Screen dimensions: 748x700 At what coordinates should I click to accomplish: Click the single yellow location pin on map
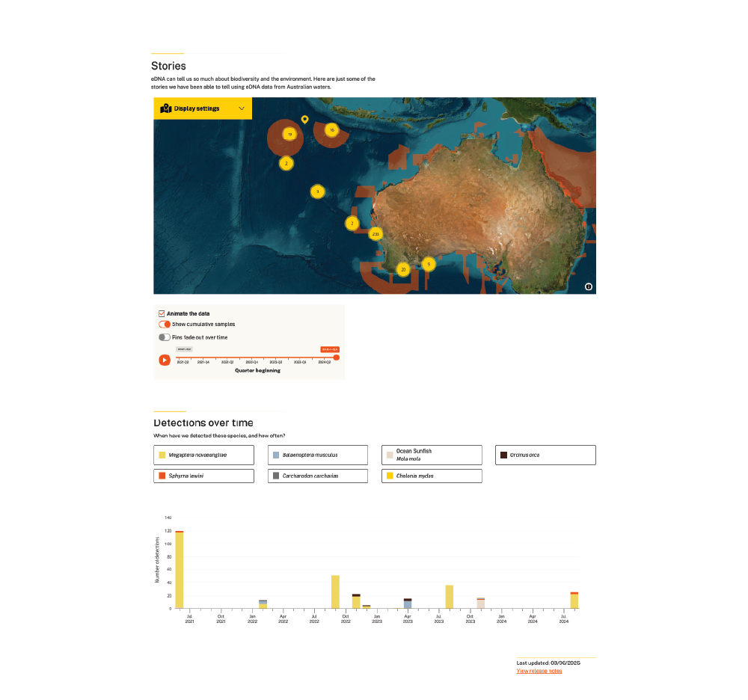pos(304,120)
